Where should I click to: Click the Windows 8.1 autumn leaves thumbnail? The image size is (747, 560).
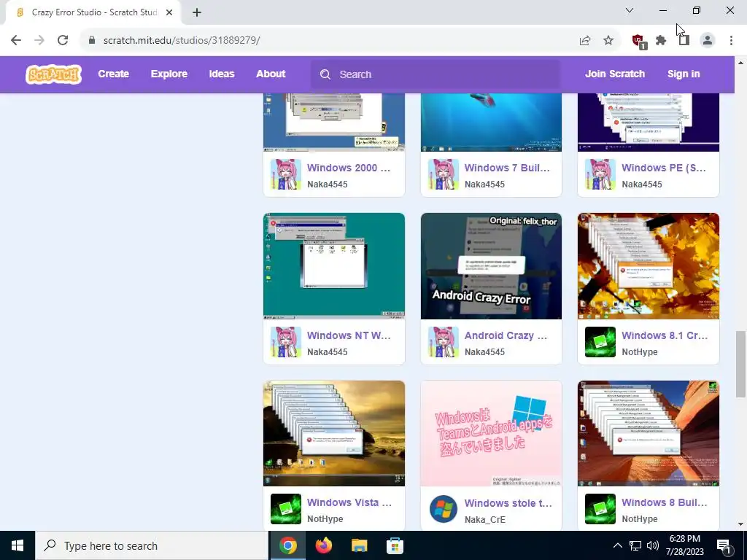(649, 265)
